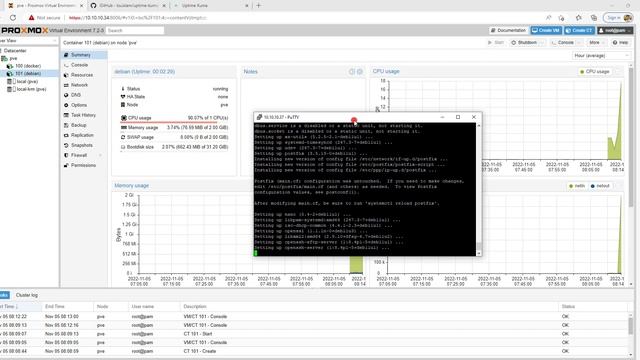Toggle CPU usage legend in chart
The image size is (640, 360).
594,71
